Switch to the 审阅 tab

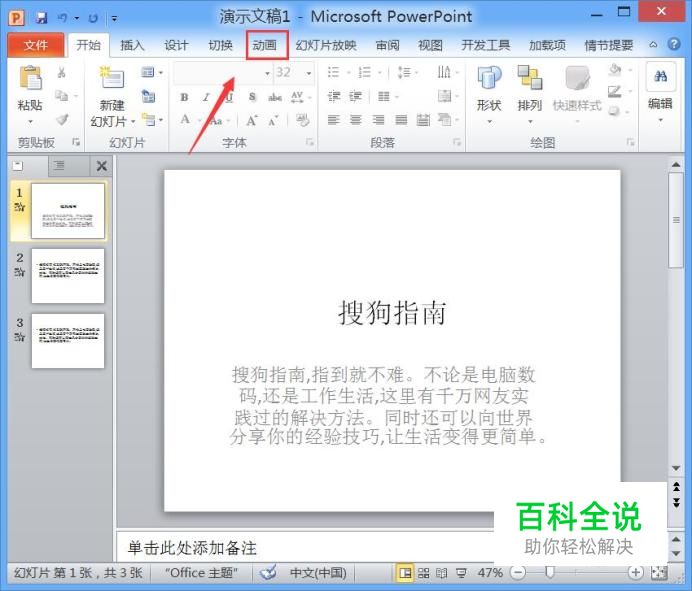click(387, 45)
